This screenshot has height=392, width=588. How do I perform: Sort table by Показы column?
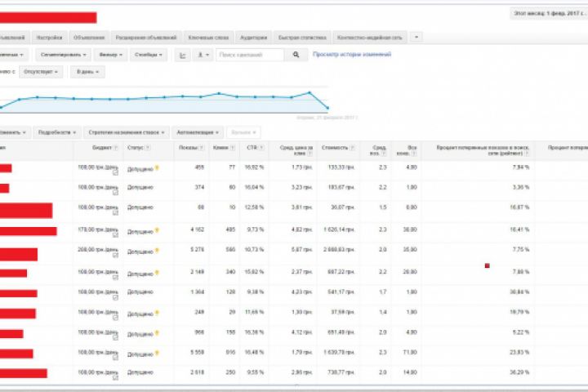click(x=189, y=148)
